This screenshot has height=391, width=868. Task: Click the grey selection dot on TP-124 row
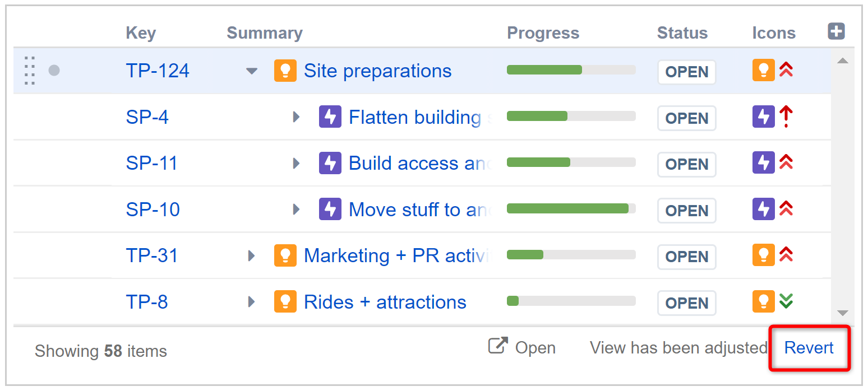pos(54,71)
